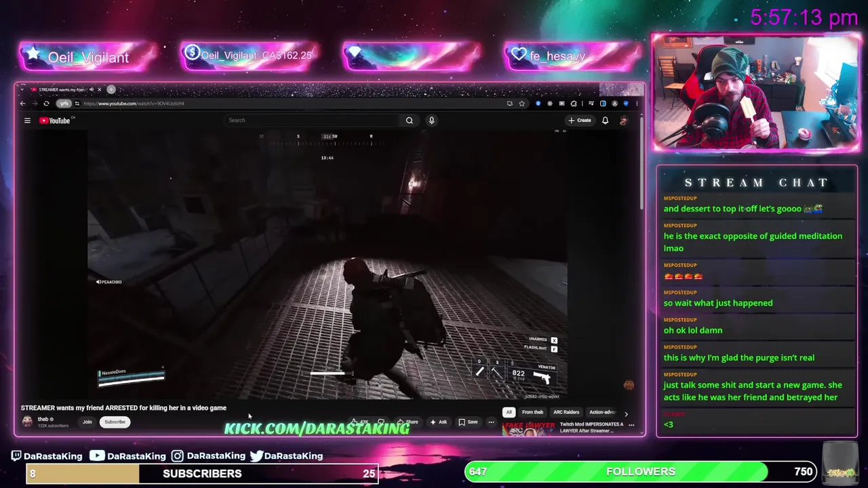Open the browser three-dot menu
The image size is (868, 488).
pyautogui.click(x=637, y=103)
